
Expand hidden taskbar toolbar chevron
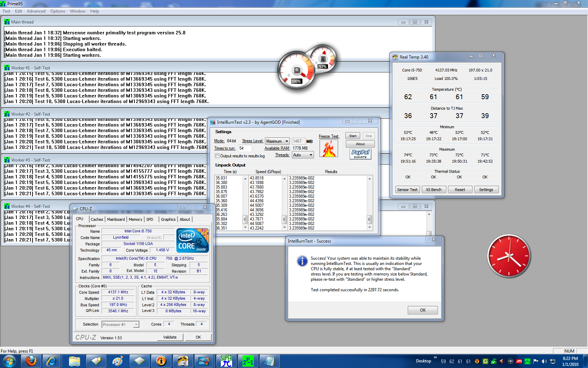click(435, 358)
